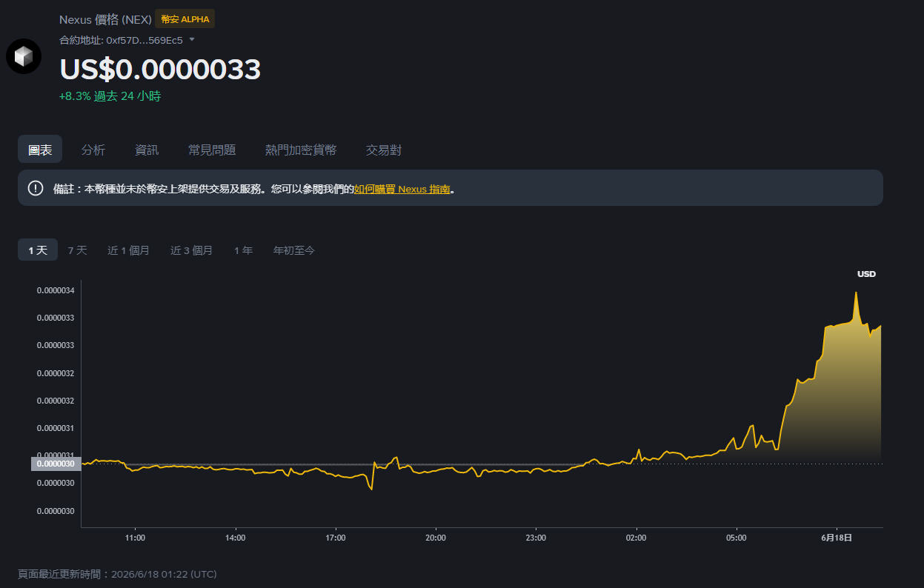This screenshot has height=588, width=924.
Task: Select the 7 天 chart range
Action: (77, 250)
